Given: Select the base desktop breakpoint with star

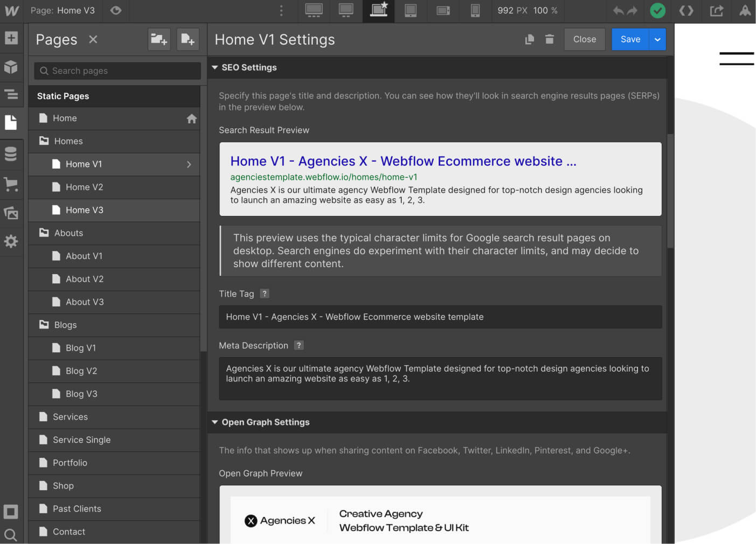Looking at the screenshot, I should coord(379,11).
